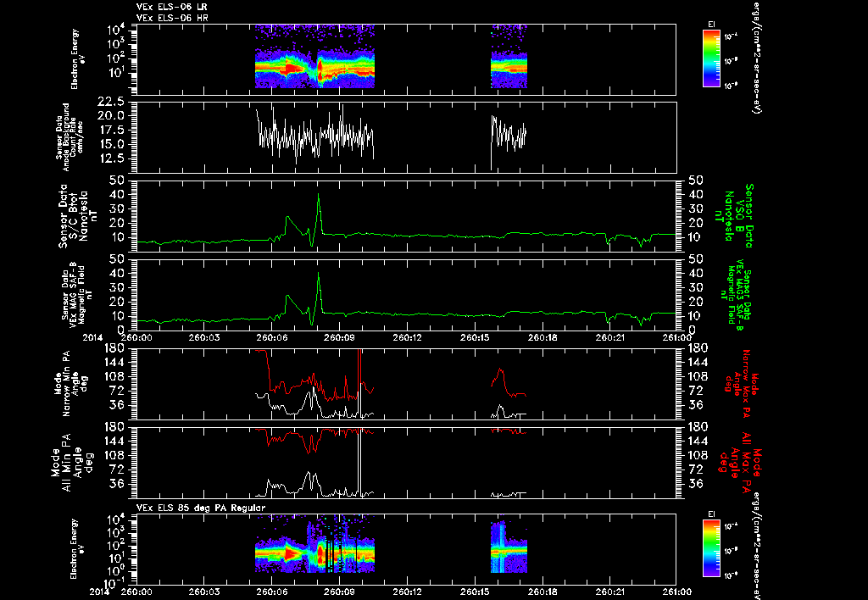Click the tallest peak in MAG SAF-B plot

[x=319, y=274]
